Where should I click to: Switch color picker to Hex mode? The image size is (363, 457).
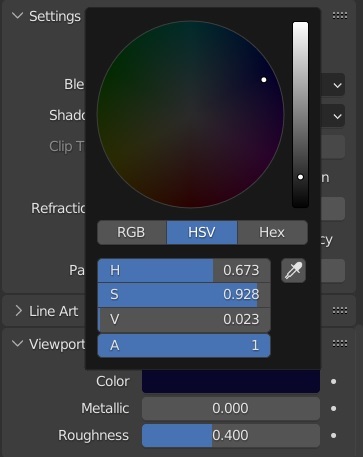[x=272, y=232]
